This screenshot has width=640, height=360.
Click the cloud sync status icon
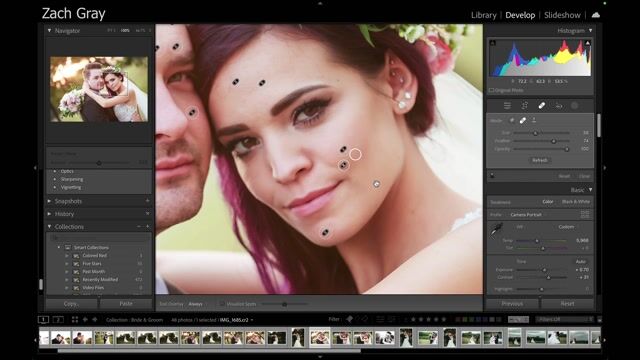[596, 15]
